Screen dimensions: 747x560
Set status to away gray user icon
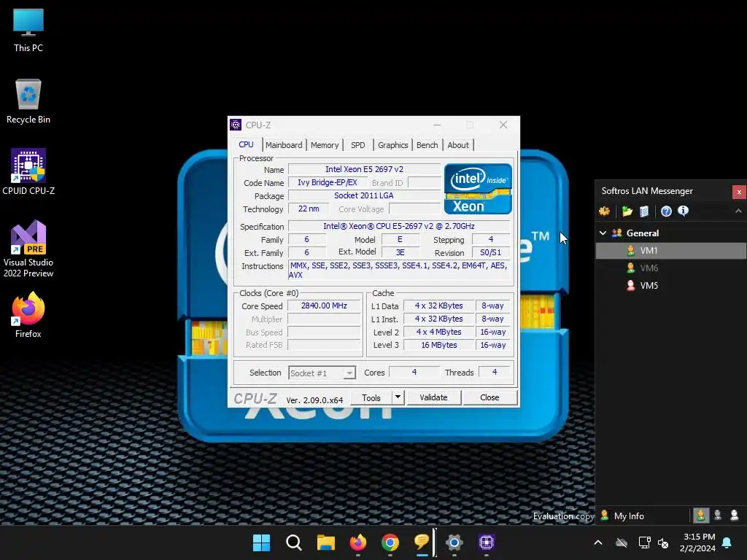coord(718,516)
